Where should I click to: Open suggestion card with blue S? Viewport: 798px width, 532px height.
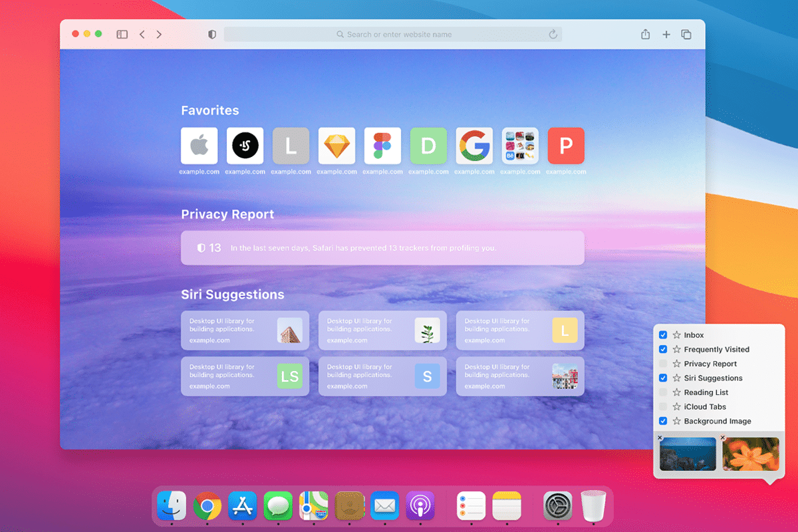point(382,376)
